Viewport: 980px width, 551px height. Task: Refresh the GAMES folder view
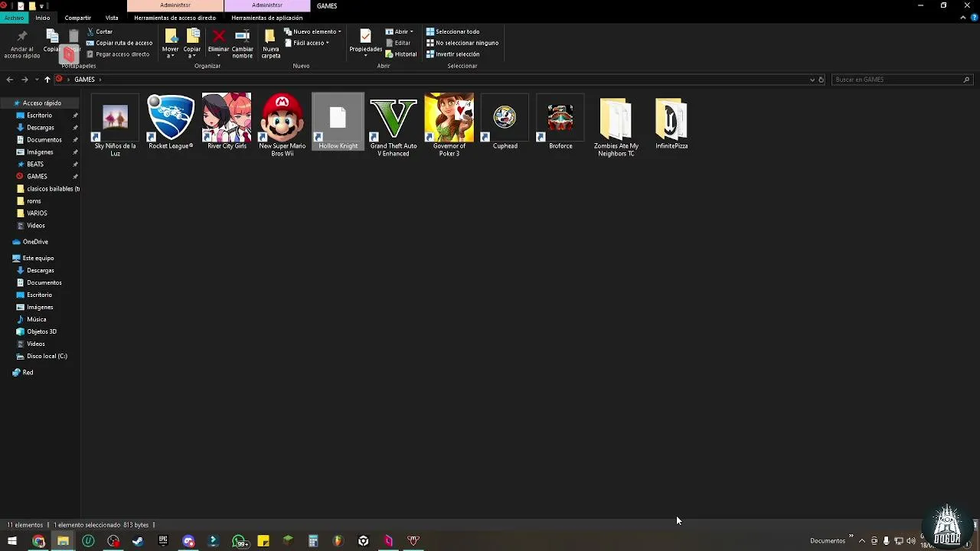(x=822, y=80)
